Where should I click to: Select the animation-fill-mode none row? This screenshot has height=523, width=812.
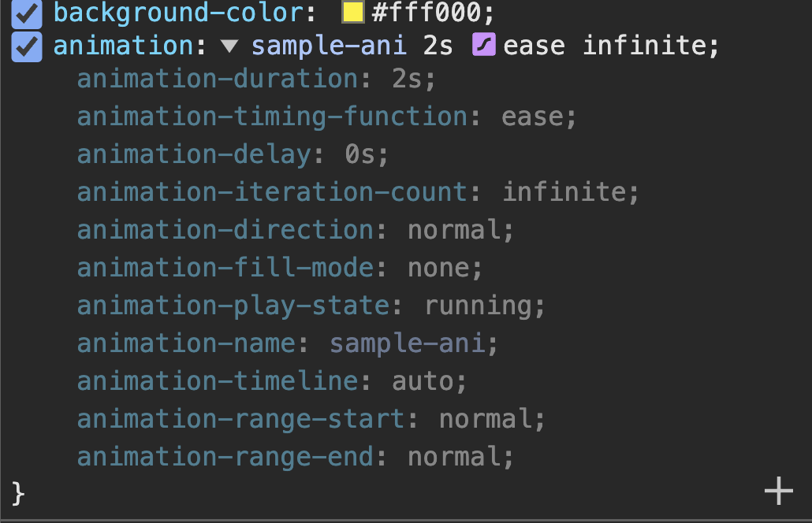point(280,268)
